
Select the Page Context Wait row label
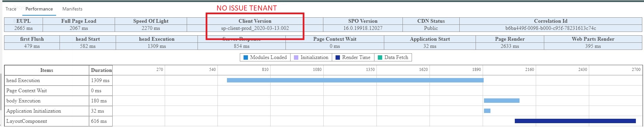coord(26,91)
